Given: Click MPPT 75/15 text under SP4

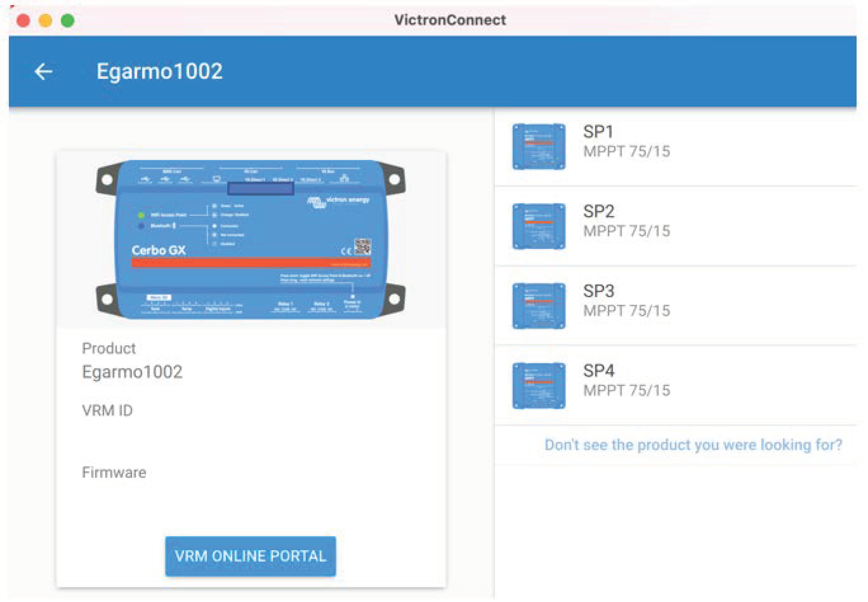Looking at the screenshot, I should point(626,390).
